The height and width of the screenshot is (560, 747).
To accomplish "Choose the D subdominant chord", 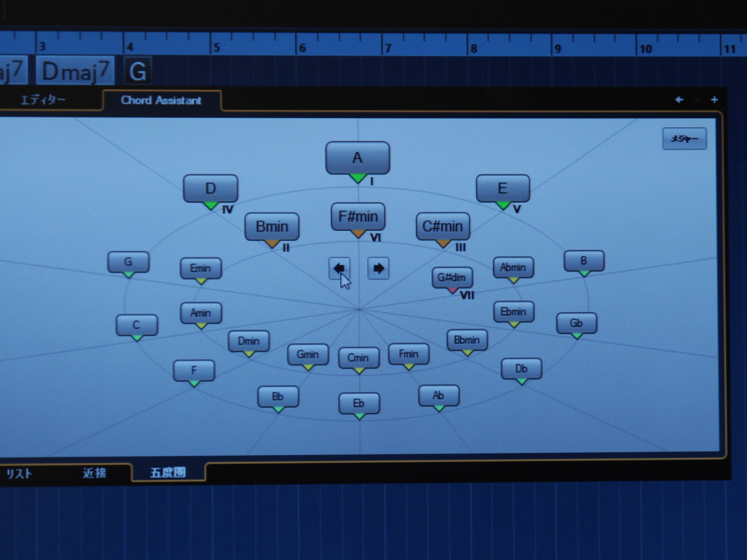I will click(x=211, y=188).
